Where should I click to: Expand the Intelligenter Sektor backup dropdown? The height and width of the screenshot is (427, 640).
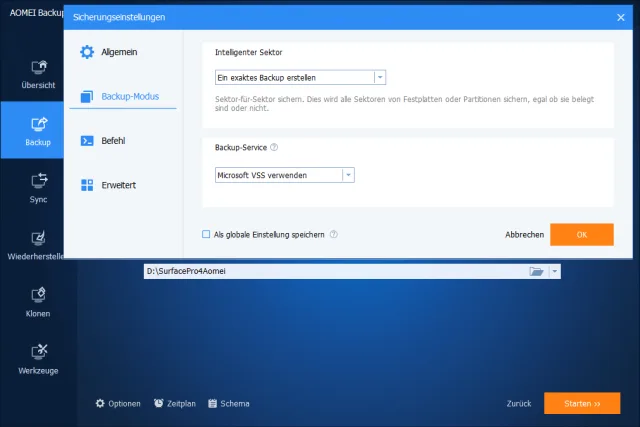(379, 77)
